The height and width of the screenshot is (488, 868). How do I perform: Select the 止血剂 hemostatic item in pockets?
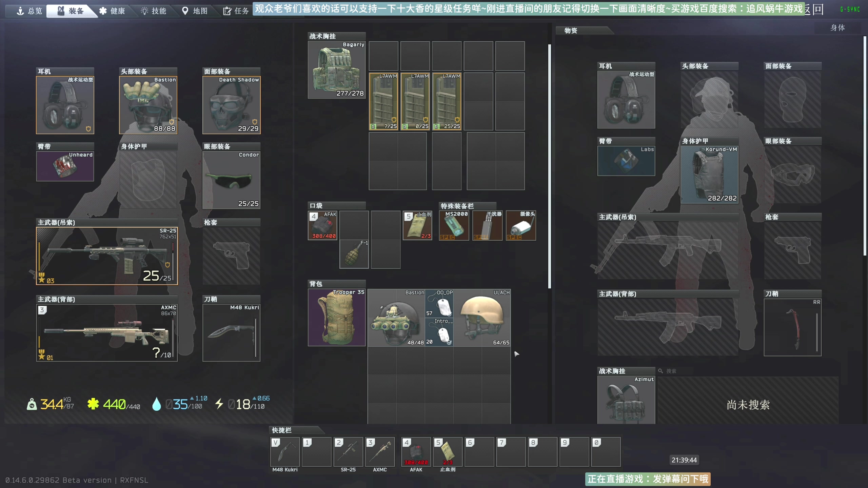point(417,225)
